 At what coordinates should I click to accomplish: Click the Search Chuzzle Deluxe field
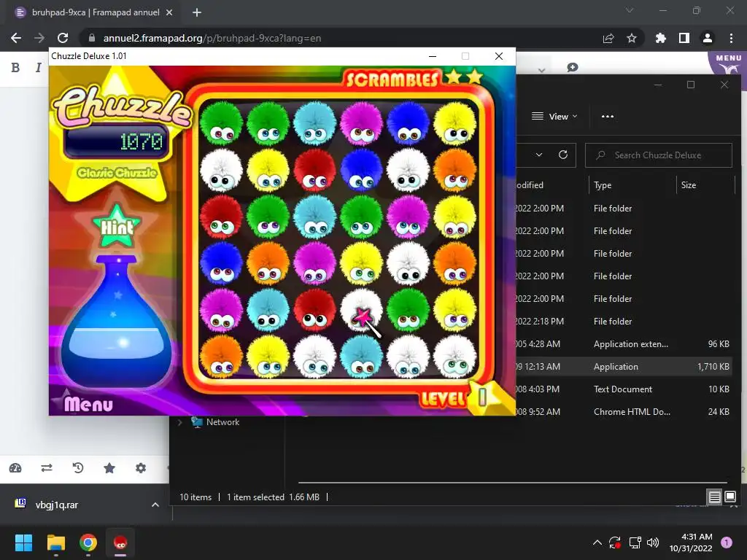tap(659, 155)
